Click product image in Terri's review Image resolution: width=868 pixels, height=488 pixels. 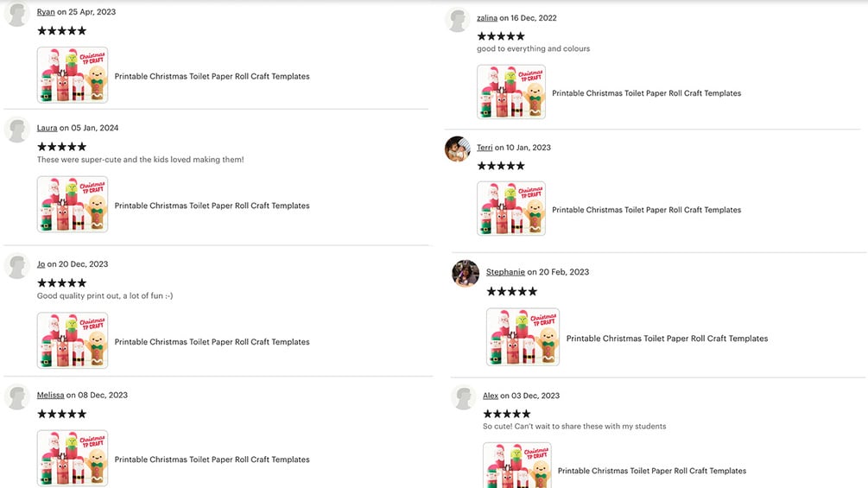pyautogui.click(x=511, y=209)
